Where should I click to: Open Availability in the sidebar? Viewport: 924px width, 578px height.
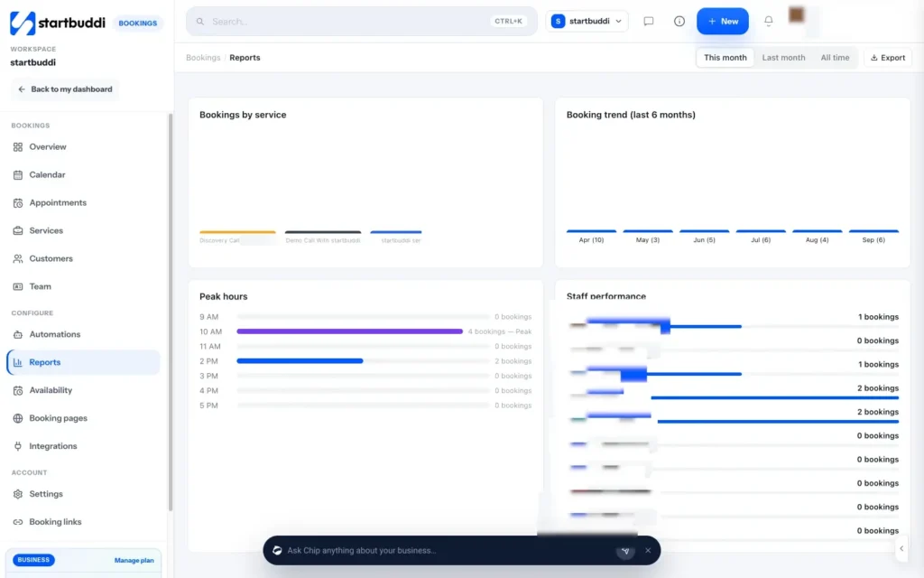tap(83, 390)
